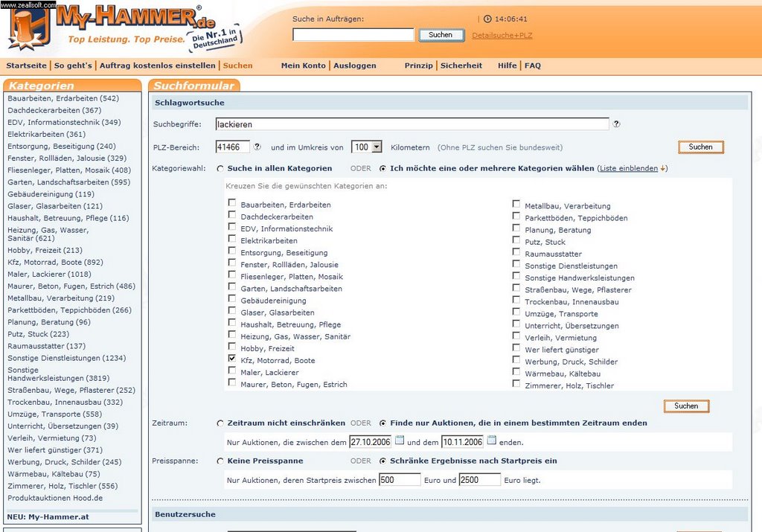Check the Putz, Stuck checkbox

tap(516, 240)
